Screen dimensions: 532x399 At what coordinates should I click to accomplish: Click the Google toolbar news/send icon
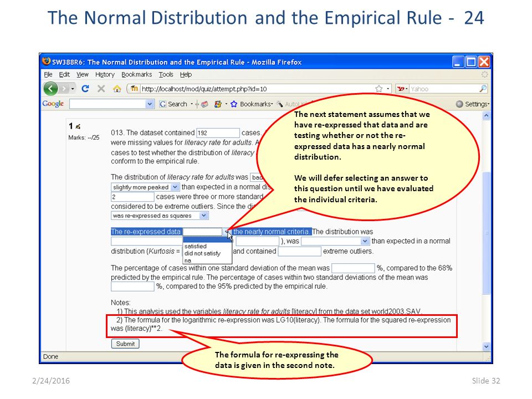click(x=204, y=104)
